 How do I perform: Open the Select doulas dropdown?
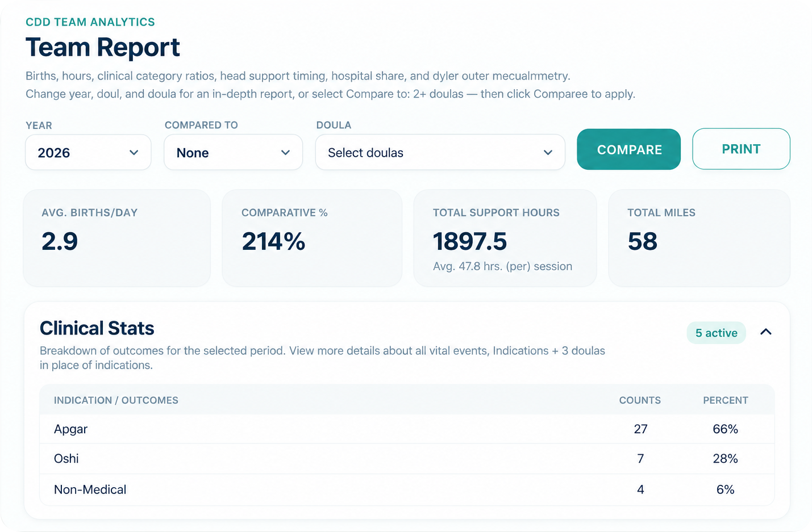point(440,152)
